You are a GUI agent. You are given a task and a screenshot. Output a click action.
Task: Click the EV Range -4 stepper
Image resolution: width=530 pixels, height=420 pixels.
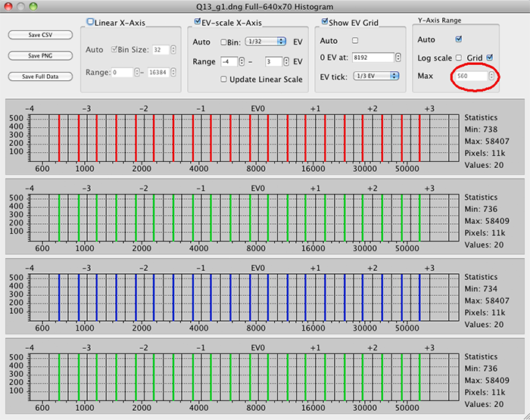(x=242, y=61)
